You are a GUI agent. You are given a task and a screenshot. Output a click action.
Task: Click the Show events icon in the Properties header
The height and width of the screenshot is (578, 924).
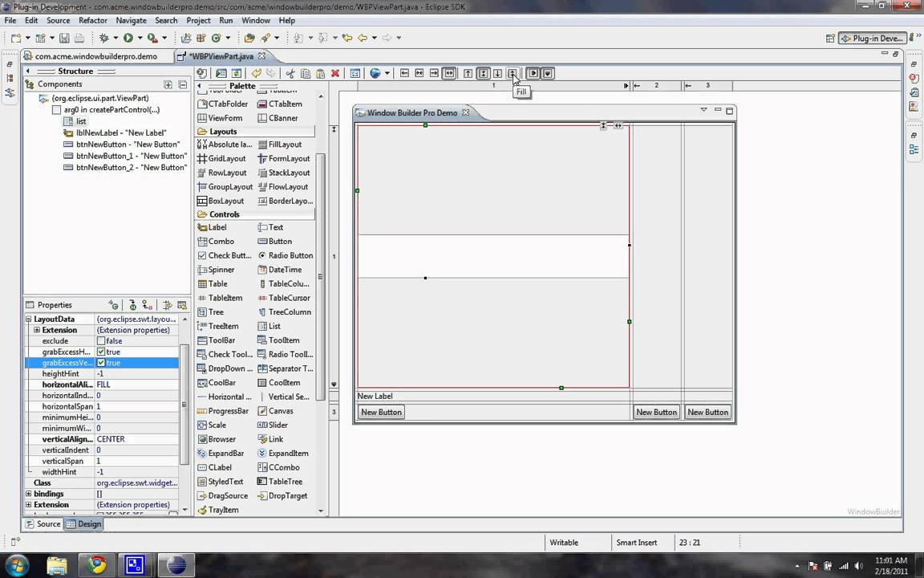[113, 305]
